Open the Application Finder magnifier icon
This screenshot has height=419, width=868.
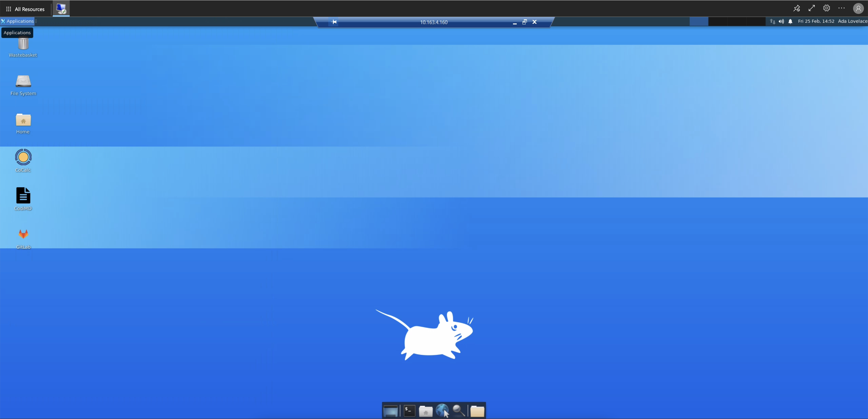[x=459, y=411]
